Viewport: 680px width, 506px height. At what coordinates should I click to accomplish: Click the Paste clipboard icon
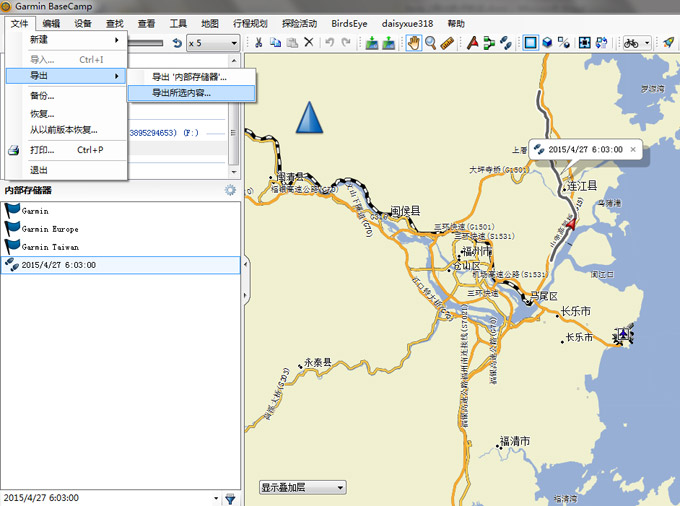[x=292, y=42]
